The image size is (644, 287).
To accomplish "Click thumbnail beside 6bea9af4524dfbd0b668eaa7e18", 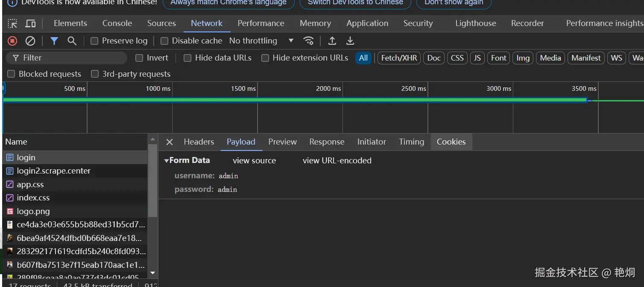I will tap(10, 238).
